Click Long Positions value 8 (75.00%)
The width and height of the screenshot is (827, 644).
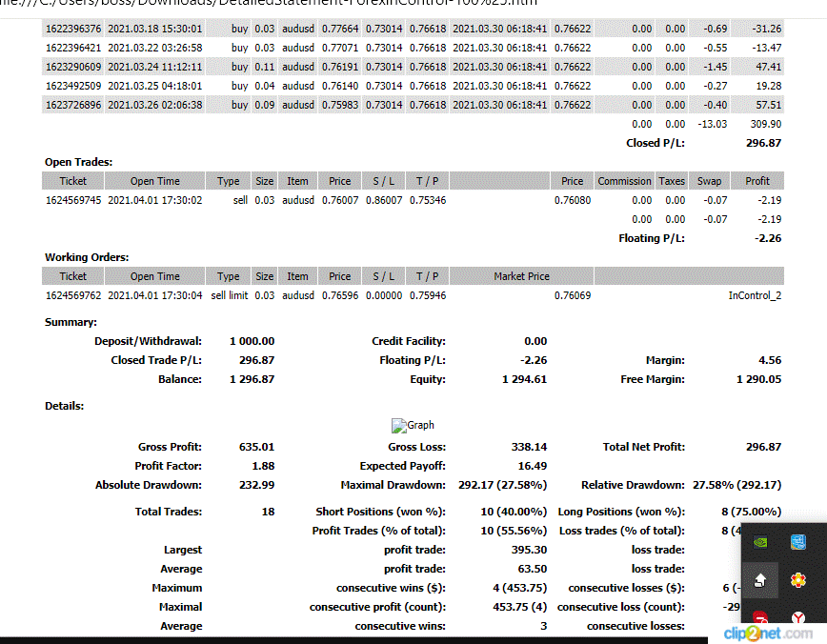pyautogui.click(x=752, y=512)
